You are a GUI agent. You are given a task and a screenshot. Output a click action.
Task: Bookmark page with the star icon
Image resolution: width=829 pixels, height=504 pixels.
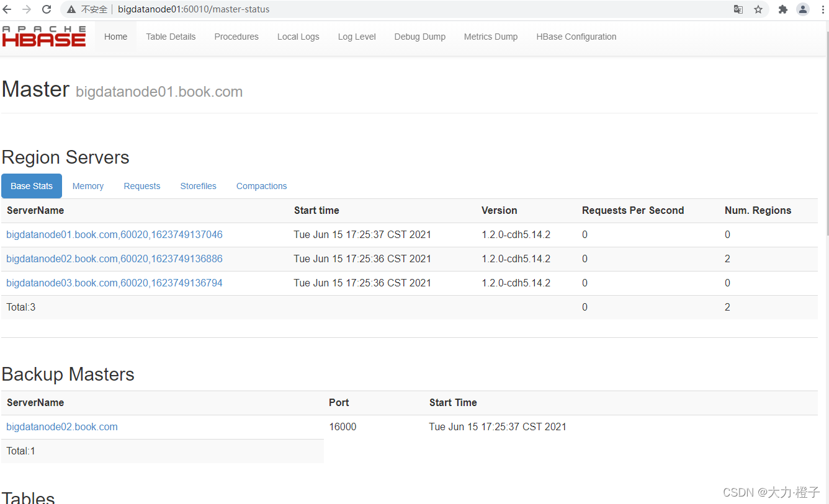tap(758, 9)
